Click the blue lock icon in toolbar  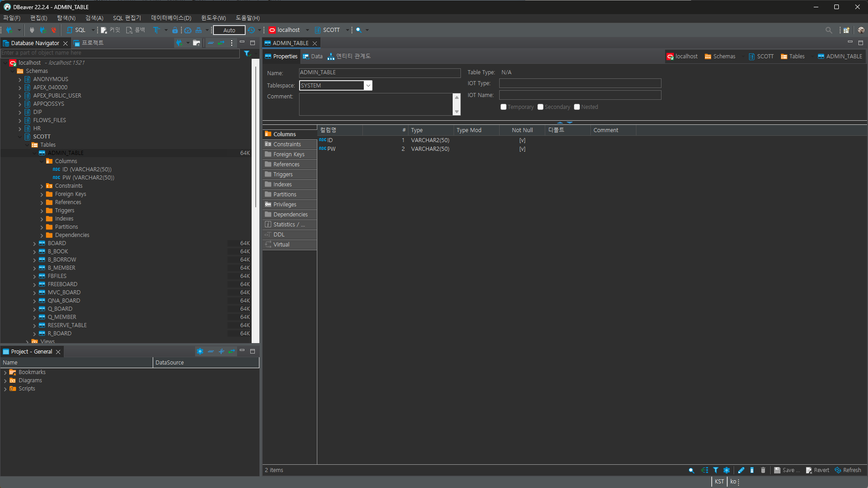click(x=175, y=30)
